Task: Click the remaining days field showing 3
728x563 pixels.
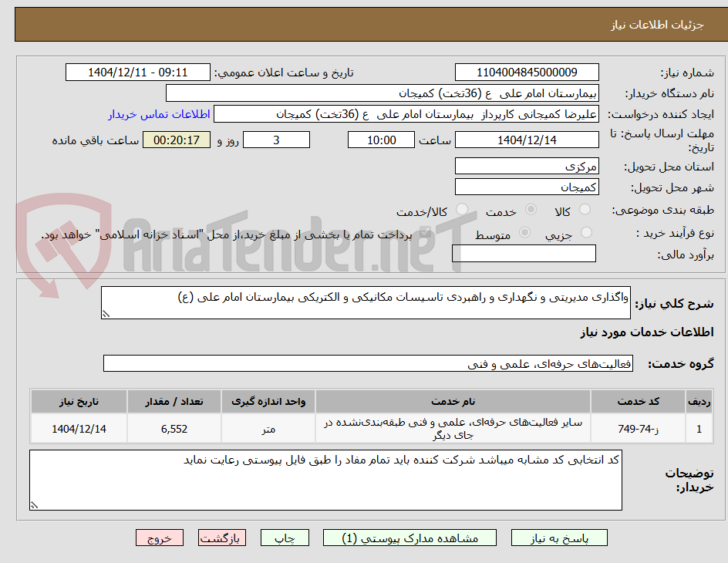Action: (x=276, y=140)
